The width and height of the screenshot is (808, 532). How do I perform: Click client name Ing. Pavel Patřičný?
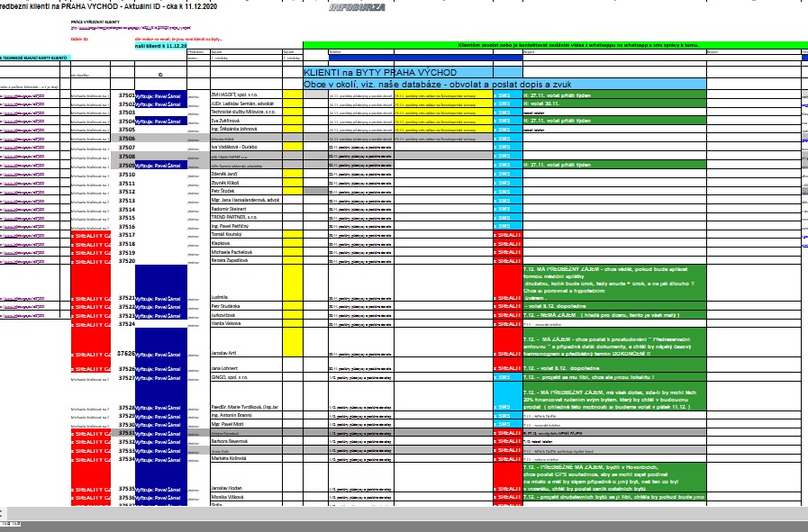230,226
